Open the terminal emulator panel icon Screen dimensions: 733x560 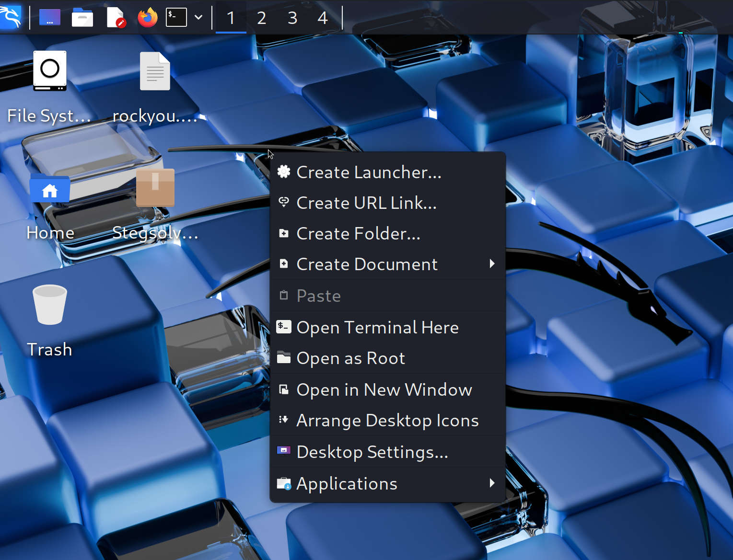[x=176, y=18]
